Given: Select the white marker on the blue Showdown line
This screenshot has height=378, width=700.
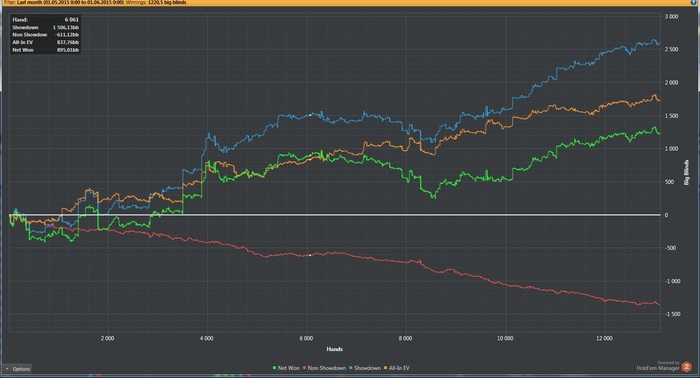Looking at the screenshot, I should tap(310, 115).
